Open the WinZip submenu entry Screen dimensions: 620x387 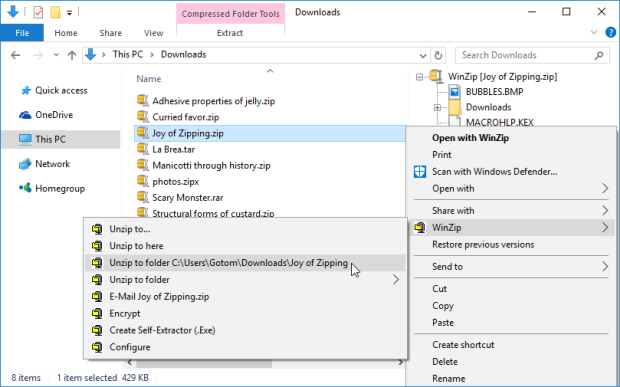(x=511, y=227)
